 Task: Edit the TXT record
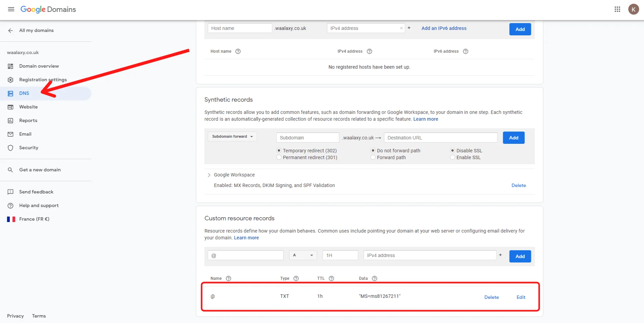pyautogui.click(x=521, y=297)
